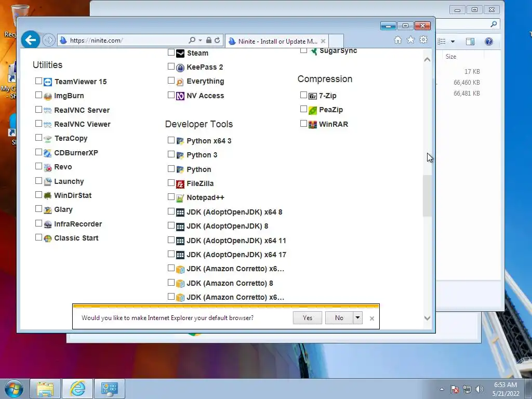Toggle Explorer window preview pane icon

click(x=470, y=42)
